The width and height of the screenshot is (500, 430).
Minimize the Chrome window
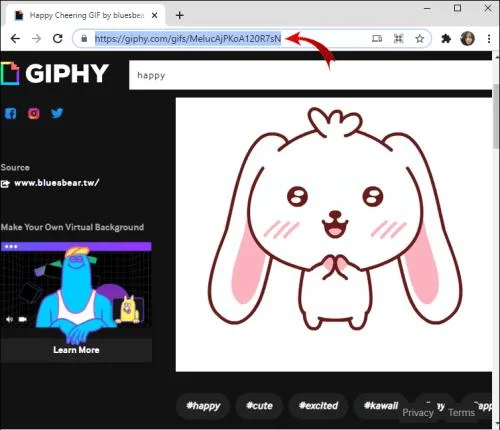coord(427,9)
